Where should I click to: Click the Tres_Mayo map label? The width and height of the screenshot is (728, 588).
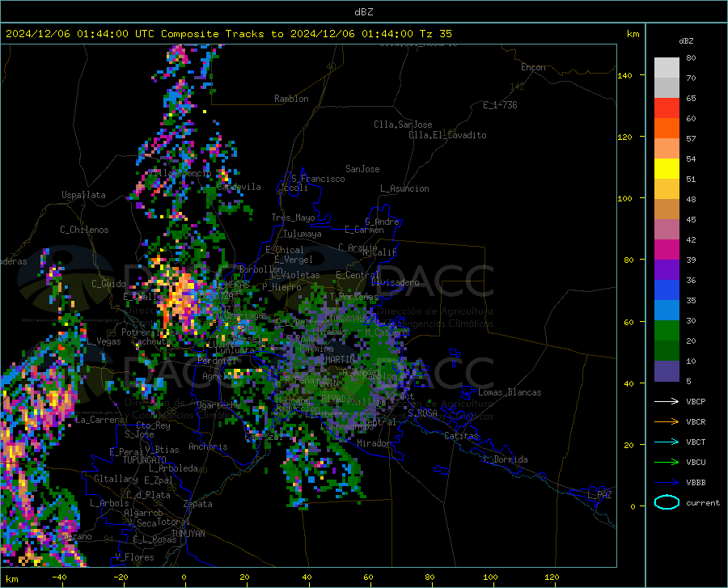(293, 218)
